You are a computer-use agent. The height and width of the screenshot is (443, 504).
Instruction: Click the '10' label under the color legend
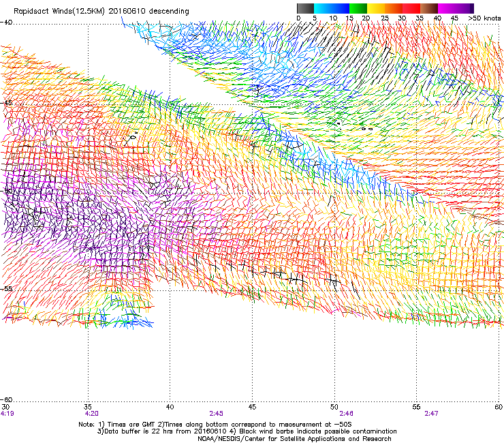pos(333,18)
